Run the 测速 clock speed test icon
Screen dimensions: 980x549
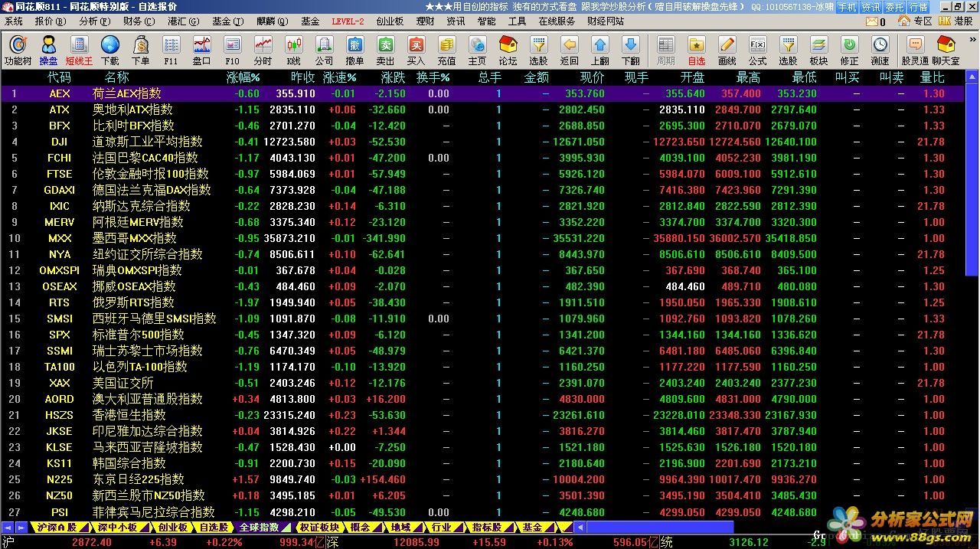[880, 50]
